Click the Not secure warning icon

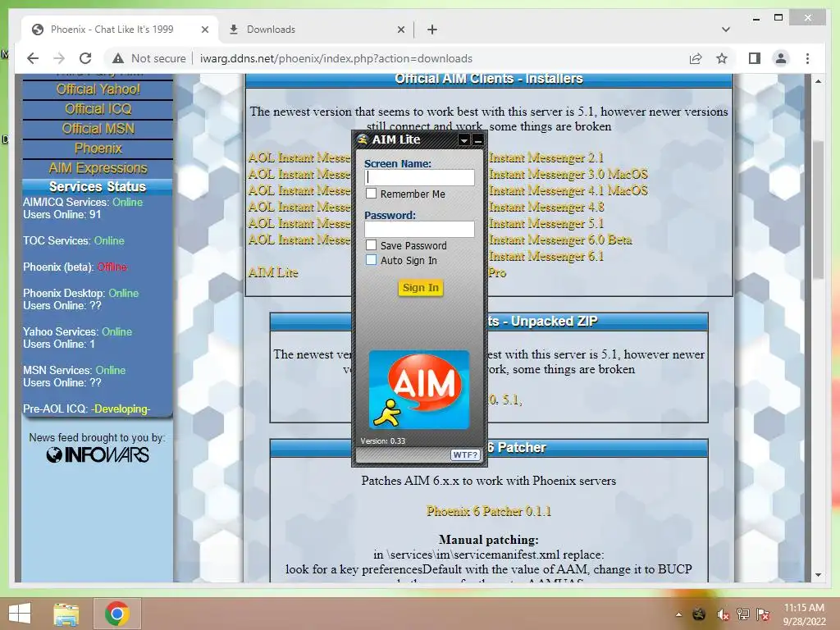[x=118, y=58]
